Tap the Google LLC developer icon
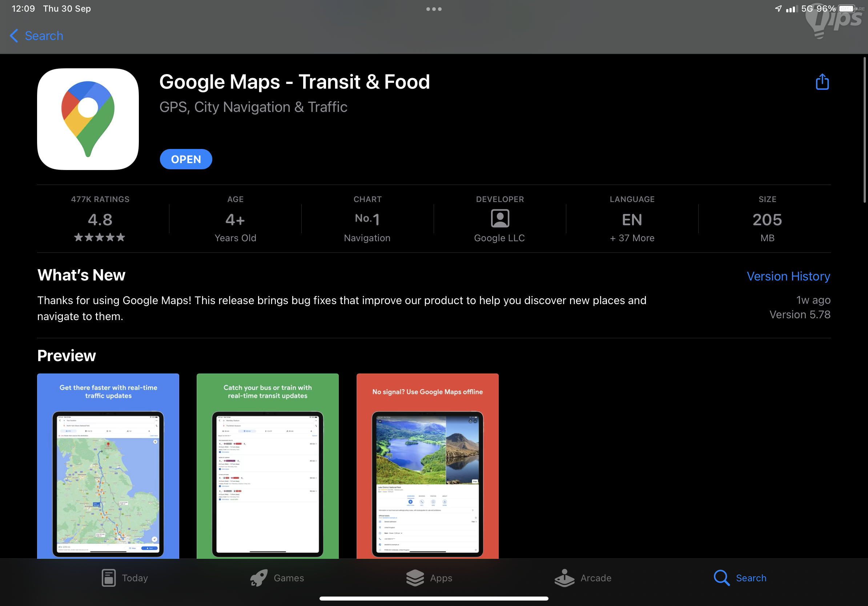This screenshot has height=606, width=868. (x=500, y=219)
